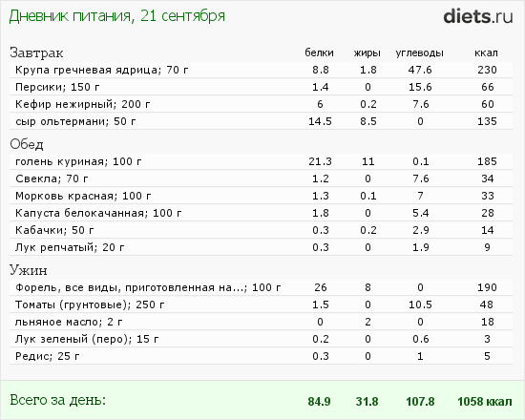Click 34 kcal in Свекла row
Image resolution: width=525 pixels, height=420 pixels.
click(488, 178)
